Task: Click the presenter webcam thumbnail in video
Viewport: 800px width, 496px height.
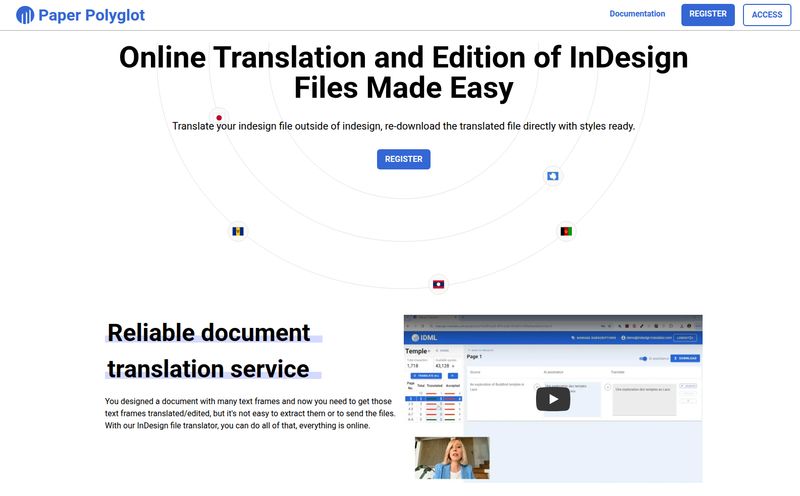Action: pos(452,458)
